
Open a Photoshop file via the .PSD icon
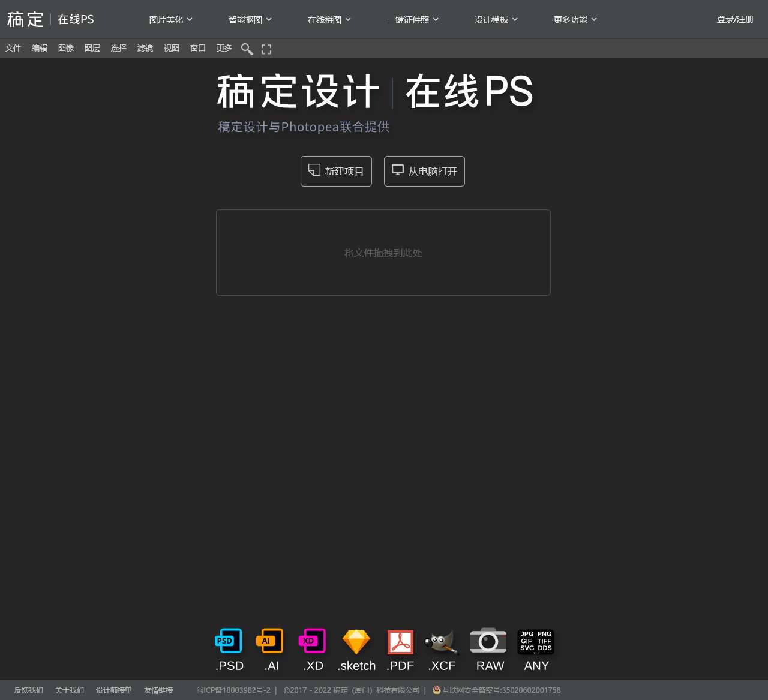228,641
